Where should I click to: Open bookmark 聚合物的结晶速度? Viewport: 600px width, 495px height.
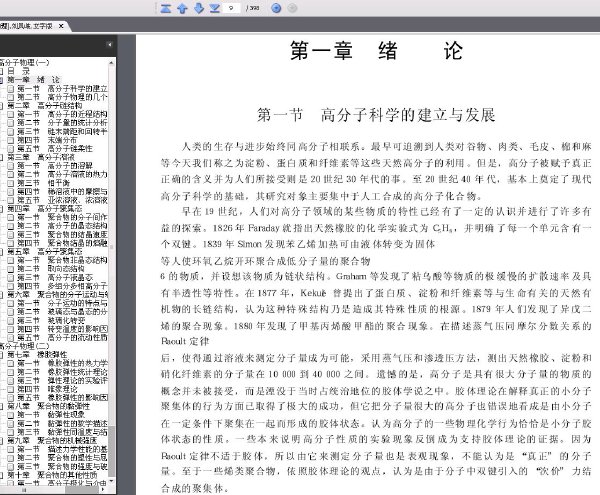(77, 234)
